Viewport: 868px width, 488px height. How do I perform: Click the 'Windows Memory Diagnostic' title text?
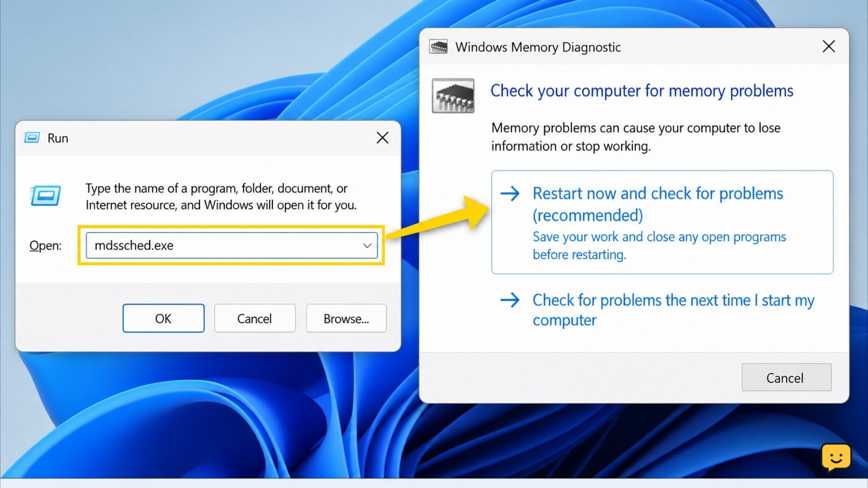(538, 47)
